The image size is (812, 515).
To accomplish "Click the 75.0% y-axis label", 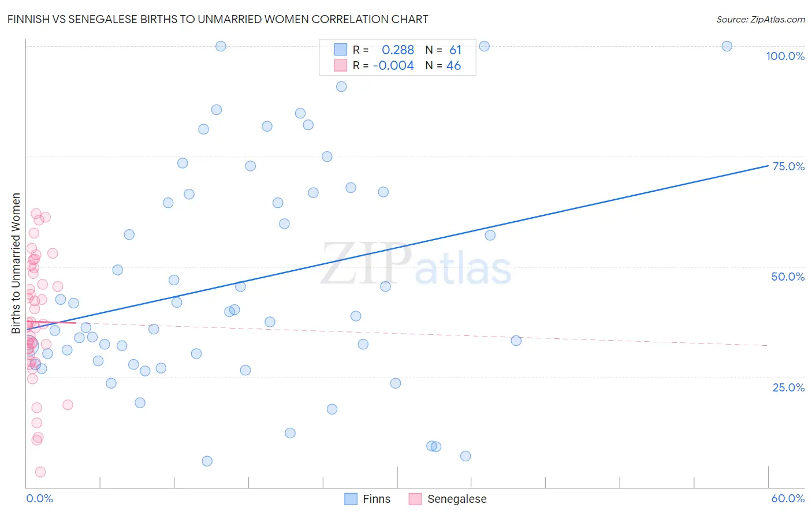I will point(788,166).
